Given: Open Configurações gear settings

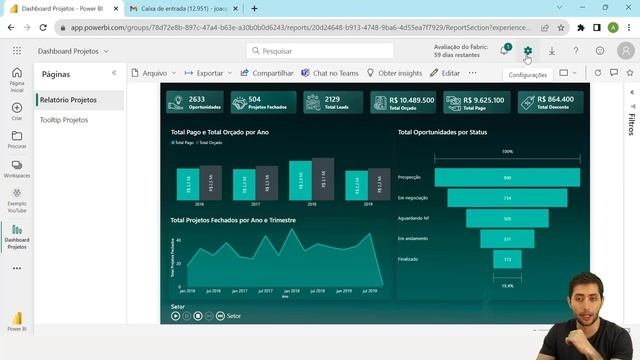Looking at the screenshot, I should point(528,51).
